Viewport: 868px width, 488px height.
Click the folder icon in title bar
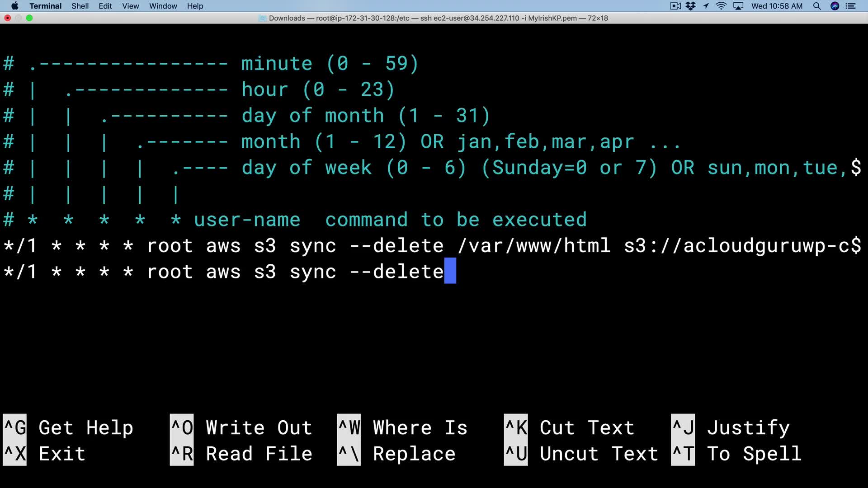[262, 18]
